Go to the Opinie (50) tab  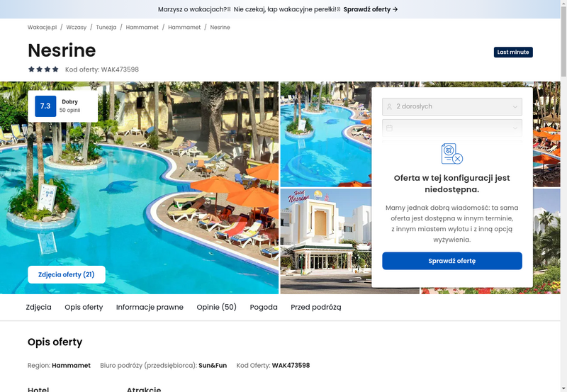pyautogui.click(x=217, y=307)
